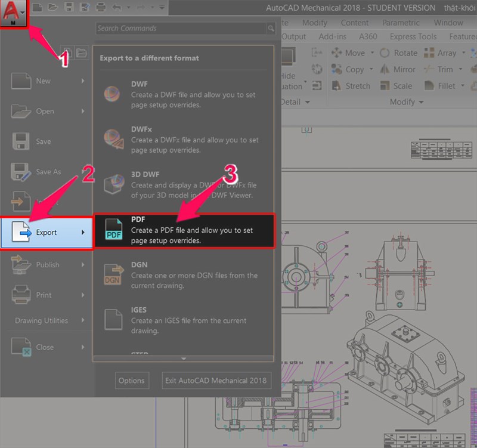Select the Scale tool
The width and height of the screenshot is (477, 448).
[x=401, y=86]
